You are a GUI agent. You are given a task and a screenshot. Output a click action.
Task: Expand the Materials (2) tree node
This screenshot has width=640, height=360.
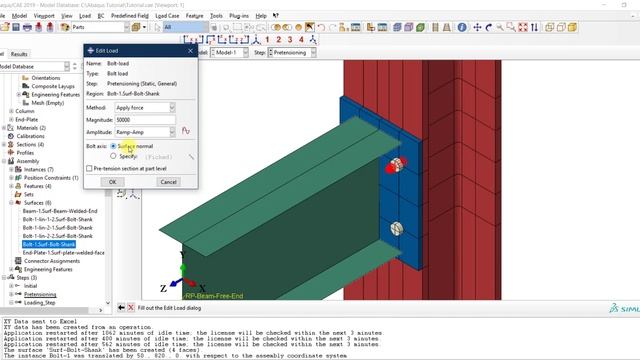point(4,128)
